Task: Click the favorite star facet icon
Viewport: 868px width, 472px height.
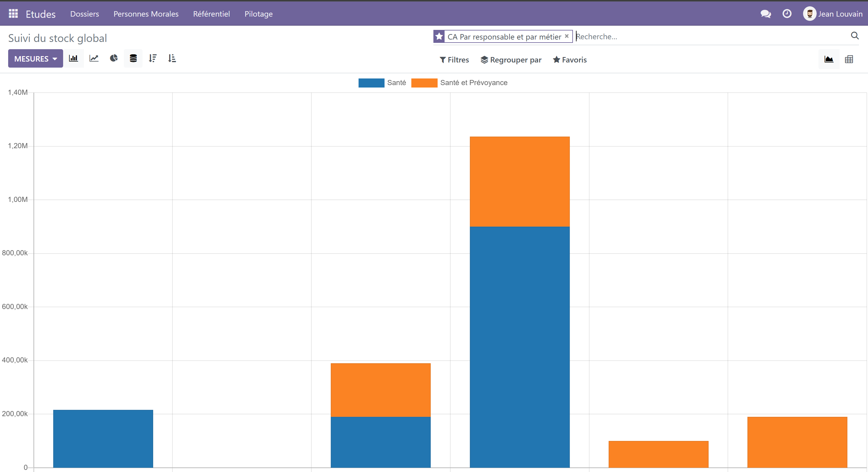Action: 439,36
